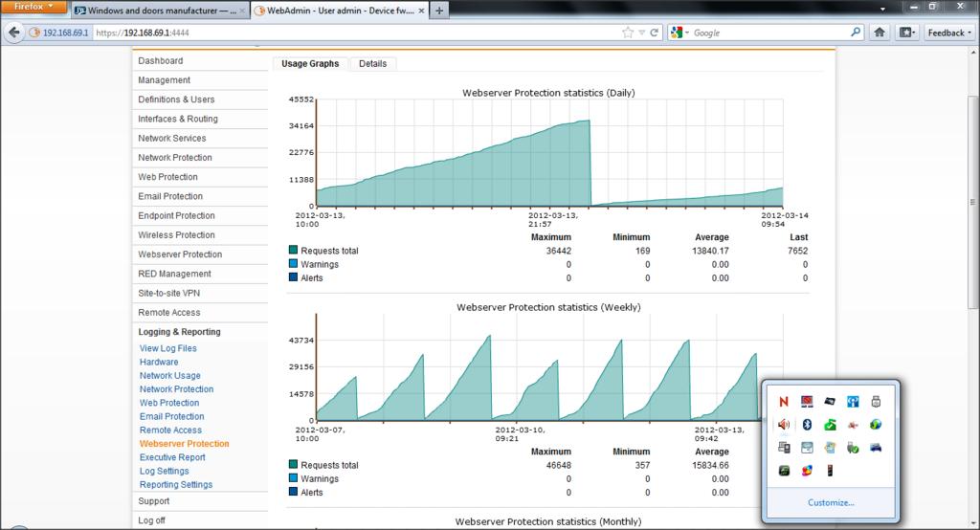The image size is (980, 530).
Task: Open View Log Files link
Action: click(x=168, y=348)
